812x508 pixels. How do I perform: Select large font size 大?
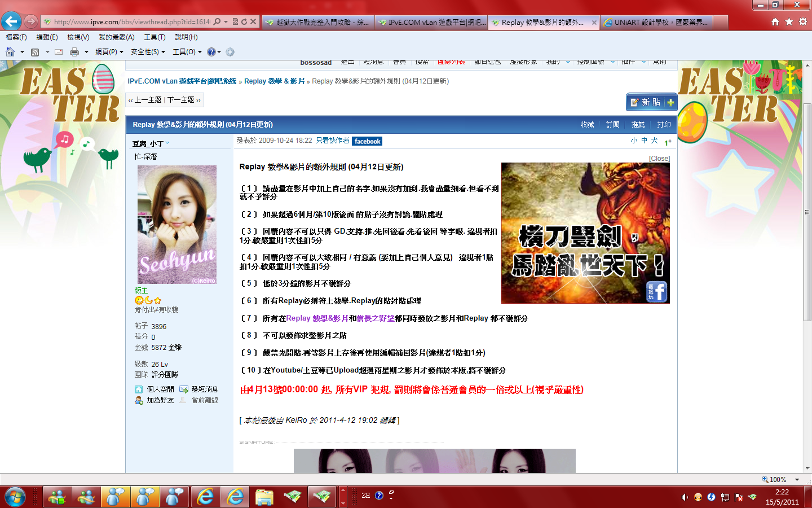(x=654, y=141)
